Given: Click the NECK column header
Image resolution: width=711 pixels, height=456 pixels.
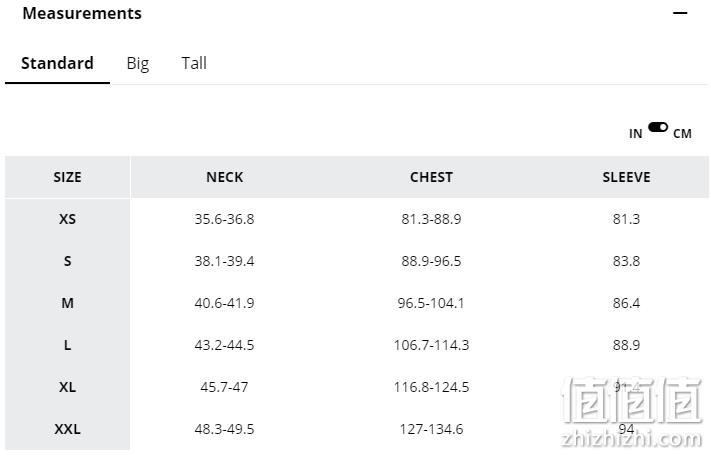Looking at the screenshot, I should [x=224, y=177].
